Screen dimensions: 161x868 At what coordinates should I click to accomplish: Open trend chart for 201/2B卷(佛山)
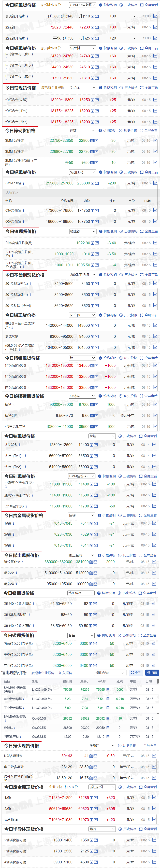coord(155,295)
